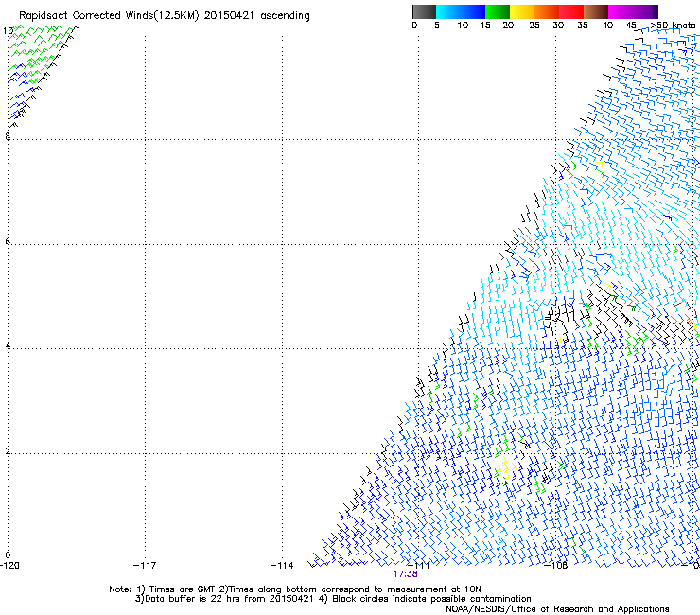
Task: Click the purple "17:38" overpass time label
Action: (405, 574)
